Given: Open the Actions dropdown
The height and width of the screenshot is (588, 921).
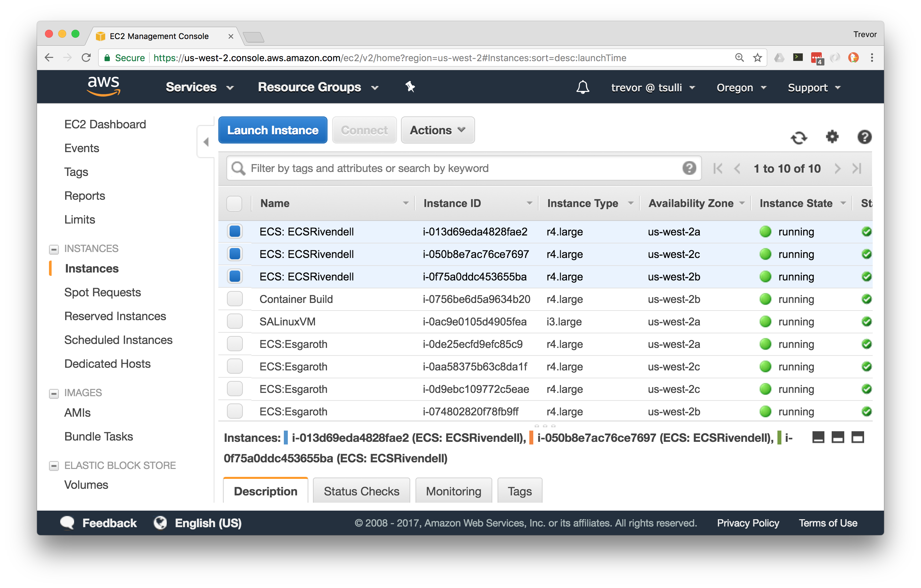Looking at the screenshot, I should [437, 130].
